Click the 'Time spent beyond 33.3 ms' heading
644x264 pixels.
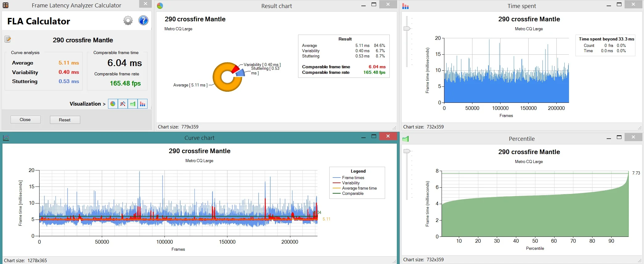click(606, 39)
